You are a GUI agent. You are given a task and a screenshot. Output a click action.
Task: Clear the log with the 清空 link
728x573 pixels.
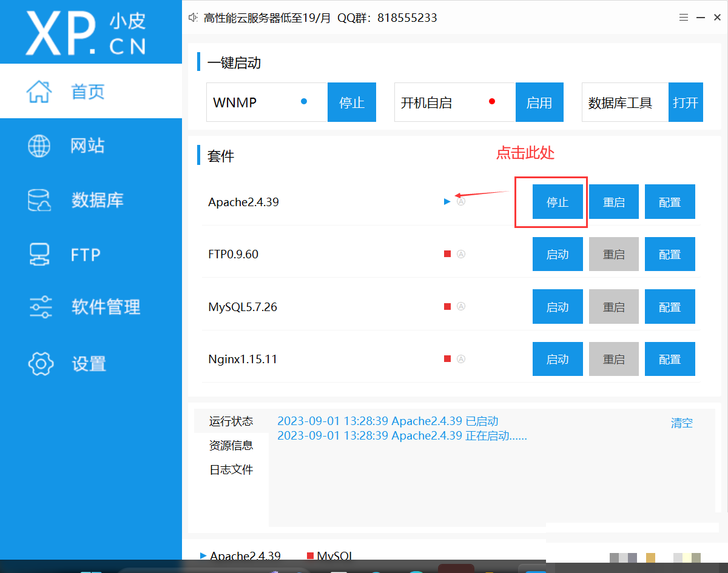[x=682, y=423]
